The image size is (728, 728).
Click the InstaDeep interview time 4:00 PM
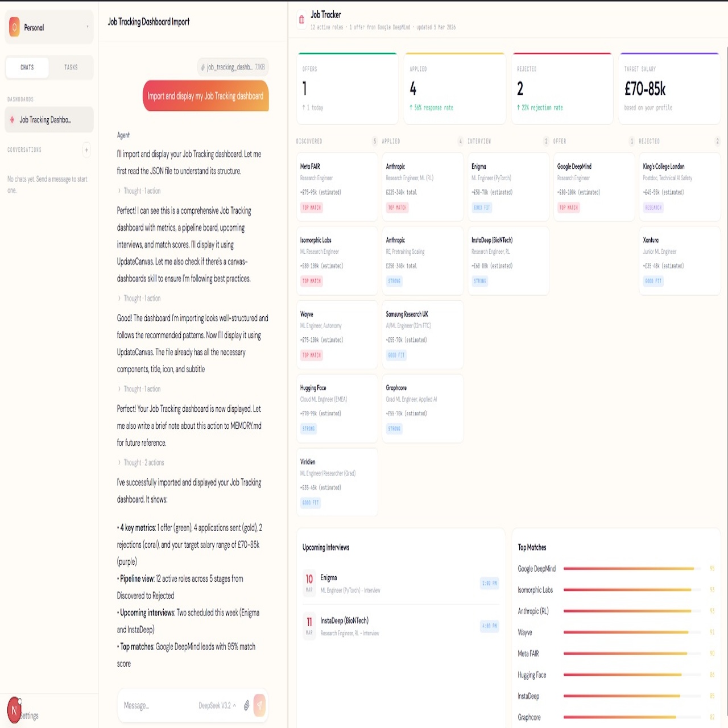coord(490,626)
